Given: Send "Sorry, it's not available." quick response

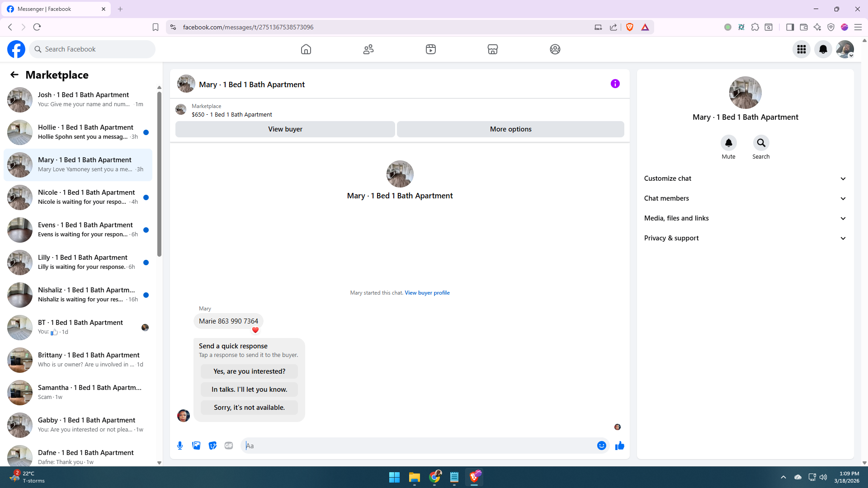Looking at the screenshot, I should 249,408.
